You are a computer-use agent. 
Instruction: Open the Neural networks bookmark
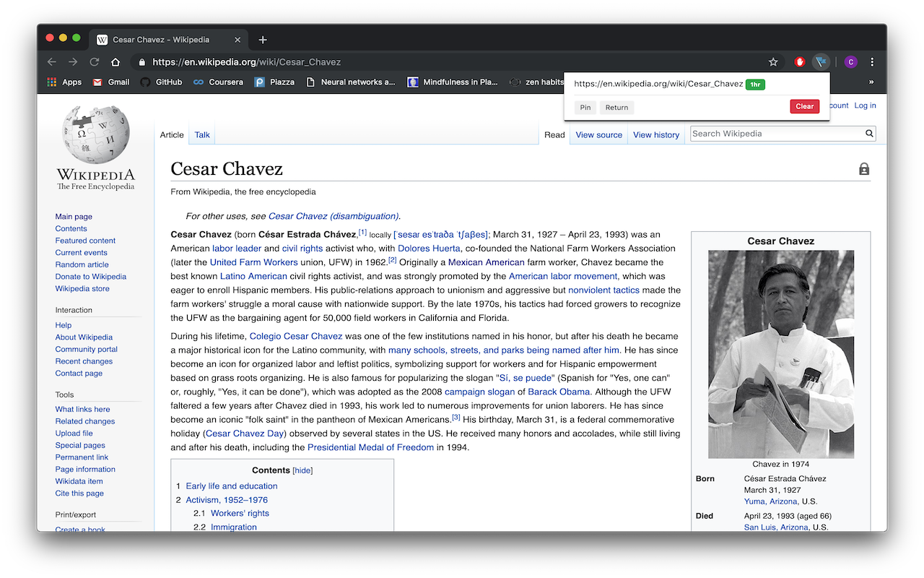[351, 82]
